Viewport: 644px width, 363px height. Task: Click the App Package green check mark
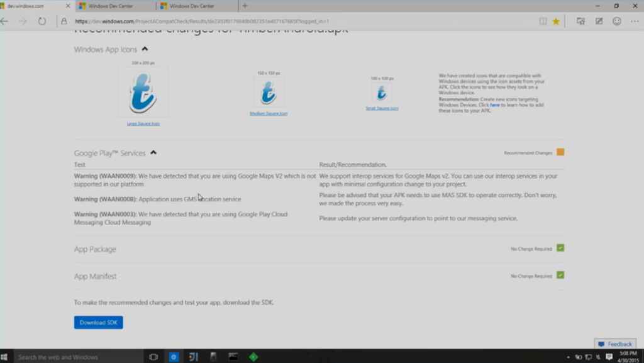560,248
